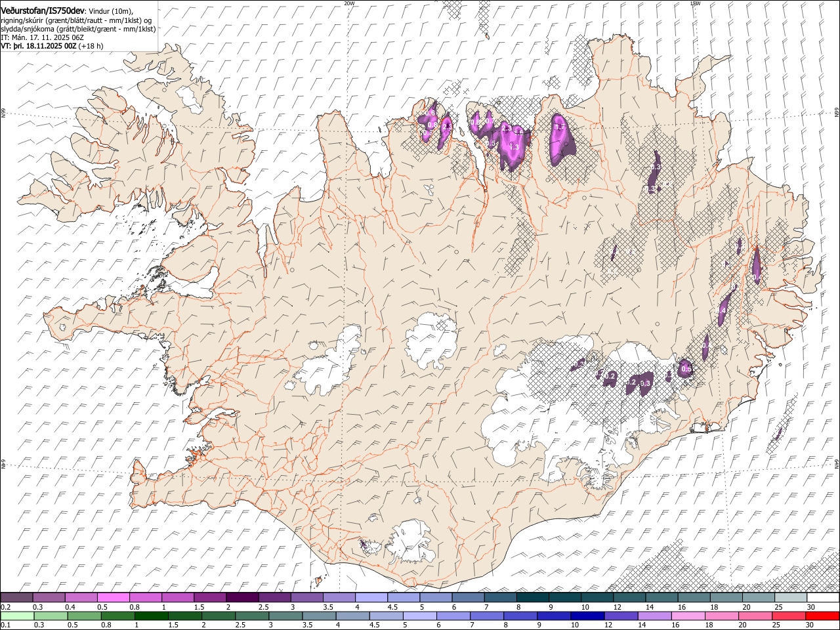Select the steel blue 6 swatch in snow scale

tap(469, 598)
